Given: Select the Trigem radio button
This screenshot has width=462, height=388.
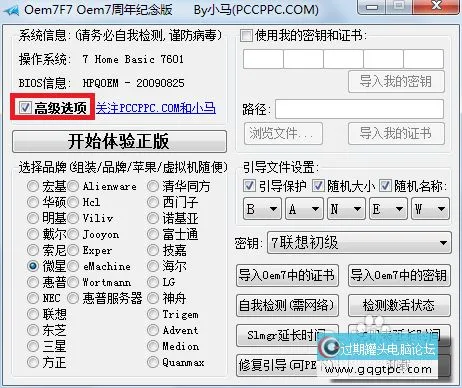Looking at the screenshot, I should click(x=153, y=314).
